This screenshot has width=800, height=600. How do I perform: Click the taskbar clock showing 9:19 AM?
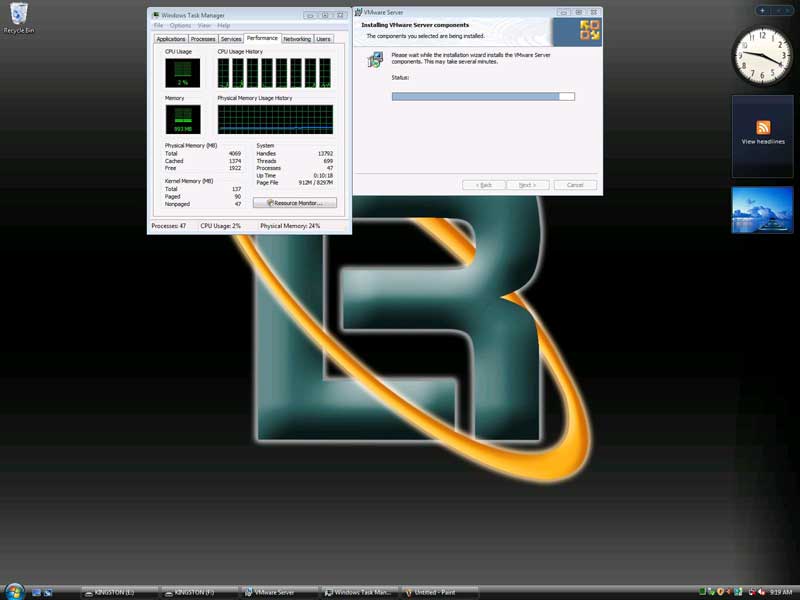[x=781, y=592]
